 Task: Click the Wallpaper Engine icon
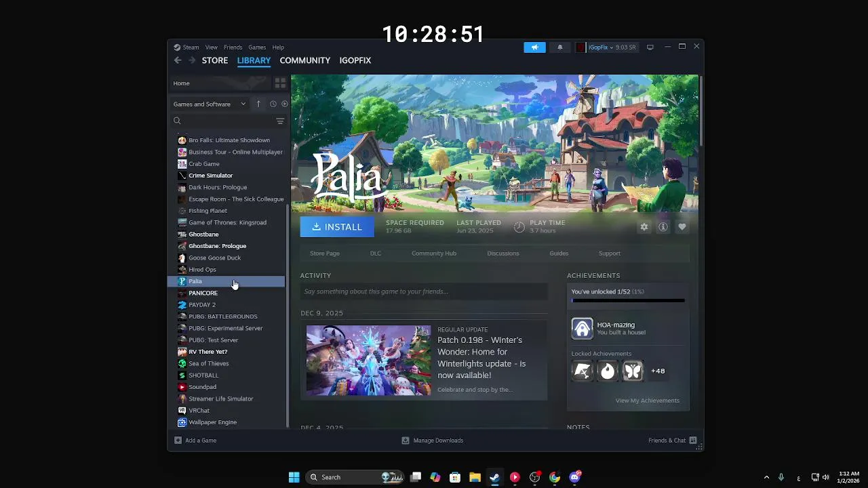tap(182, 422)
